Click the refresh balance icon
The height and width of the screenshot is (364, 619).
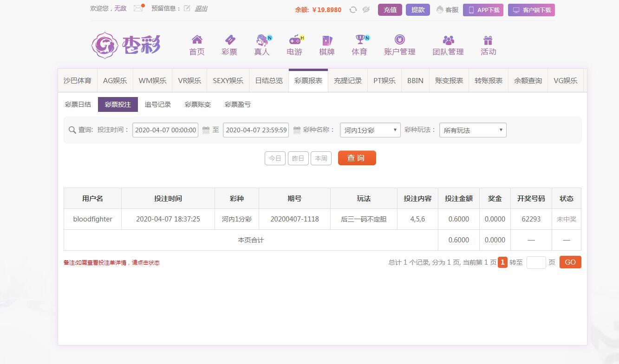click(x=353, y=10)
